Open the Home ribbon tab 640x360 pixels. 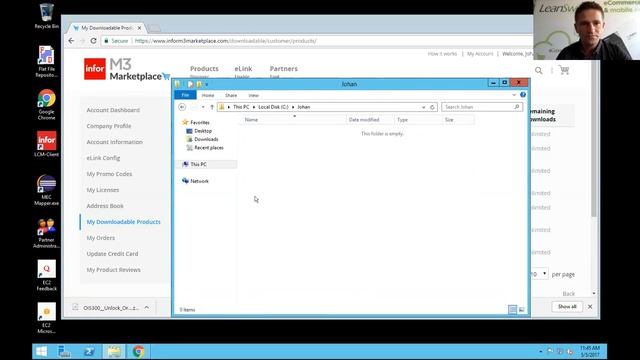point(208,95)
